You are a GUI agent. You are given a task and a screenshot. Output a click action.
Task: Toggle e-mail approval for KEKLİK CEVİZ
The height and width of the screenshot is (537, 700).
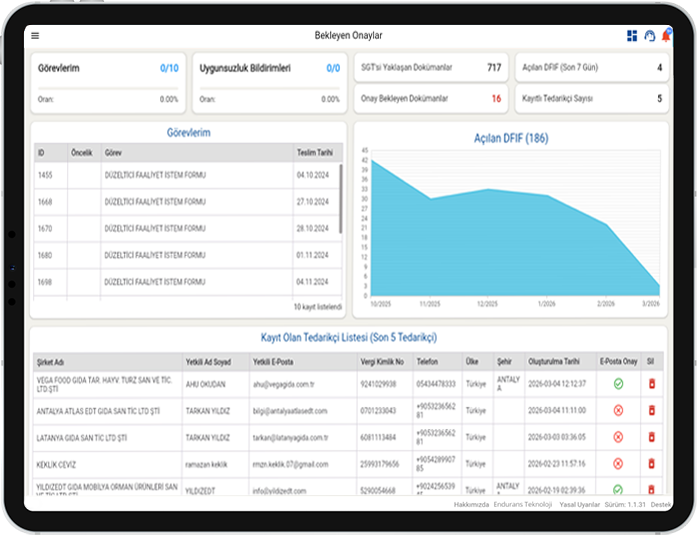pos(618,464)
